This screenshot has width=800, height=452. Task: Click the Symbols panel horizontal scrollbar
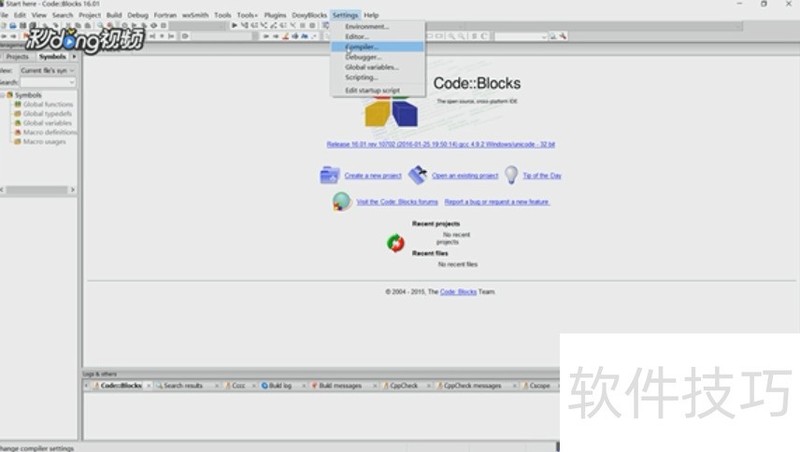[37, 190]
